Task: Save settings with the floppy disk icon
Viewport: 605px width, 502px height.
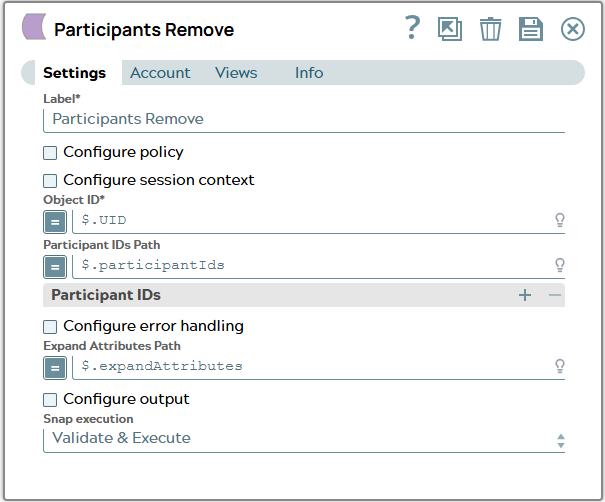Action: [531, 29]
